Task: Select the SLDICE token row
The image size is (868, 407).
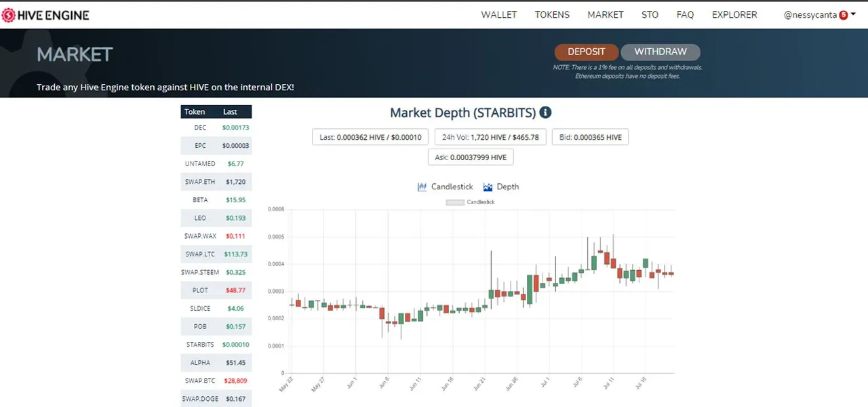Action: tap(216, 309)
